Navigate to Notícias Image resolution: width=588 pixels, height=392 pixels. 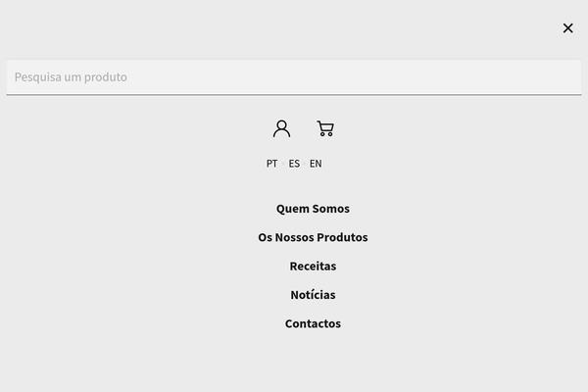coord(313,295)
